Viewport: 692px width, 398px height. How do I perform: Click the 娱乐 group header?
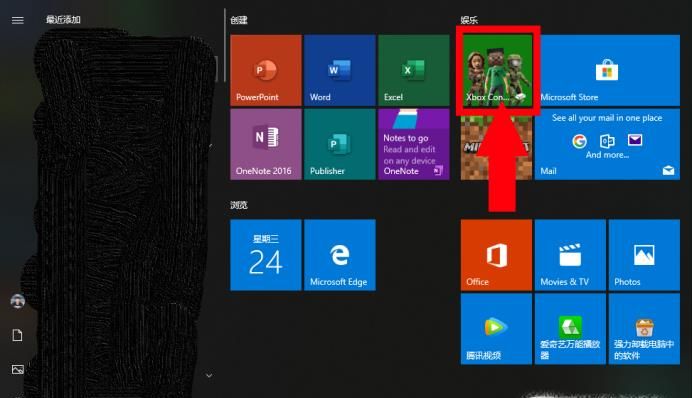pyautogui.click(x=469, y=20)
